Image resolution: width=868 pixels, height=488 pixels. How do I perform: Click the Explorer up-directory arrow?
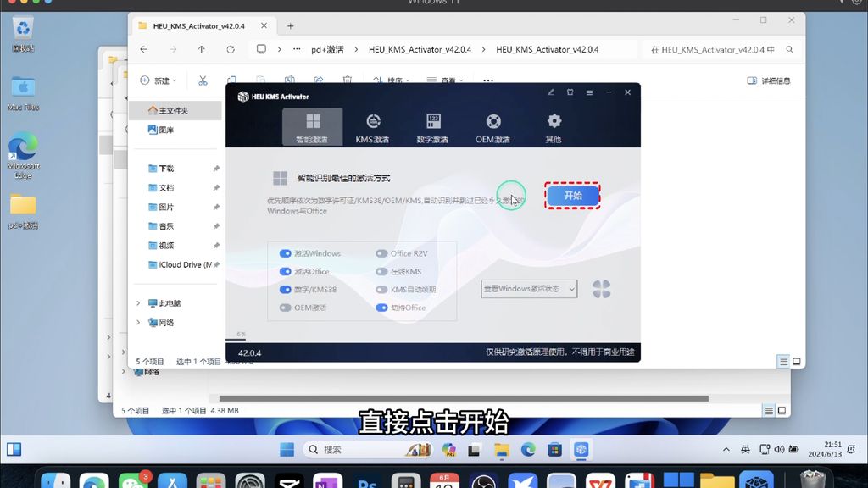202,49
